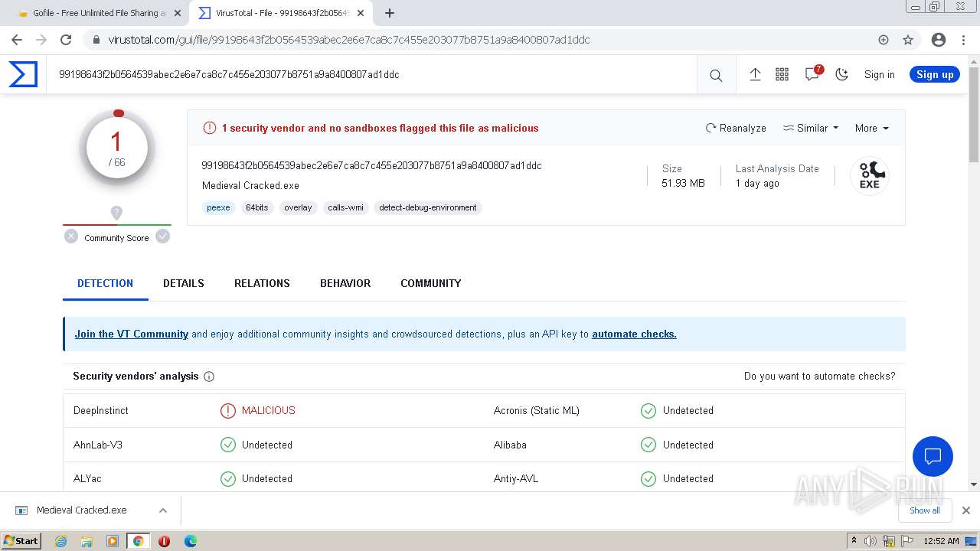This screenshot has width=980, height=551.
Task: Switch to the DETAILS tab
Action: pos(184,283)
